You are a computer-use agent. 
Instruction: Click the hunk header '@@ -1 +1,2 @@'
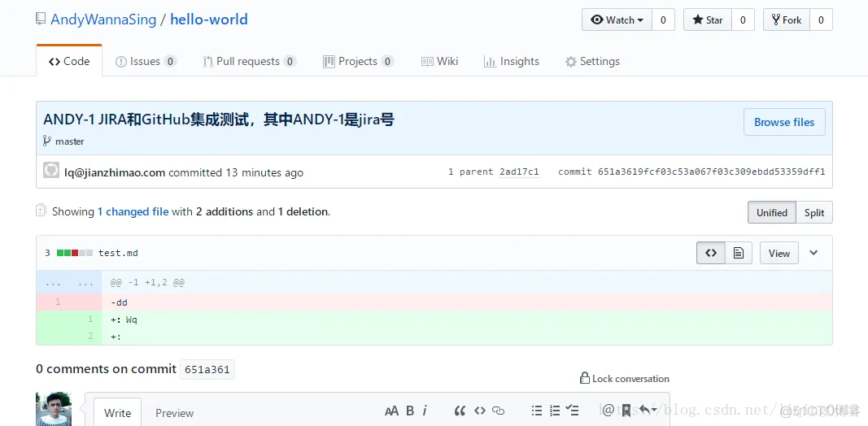[x=148, y=283]
